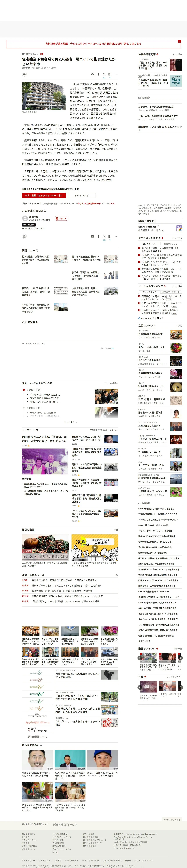Share by mail using lower envelope icon

pyautogui.click(x=92, y=237)
